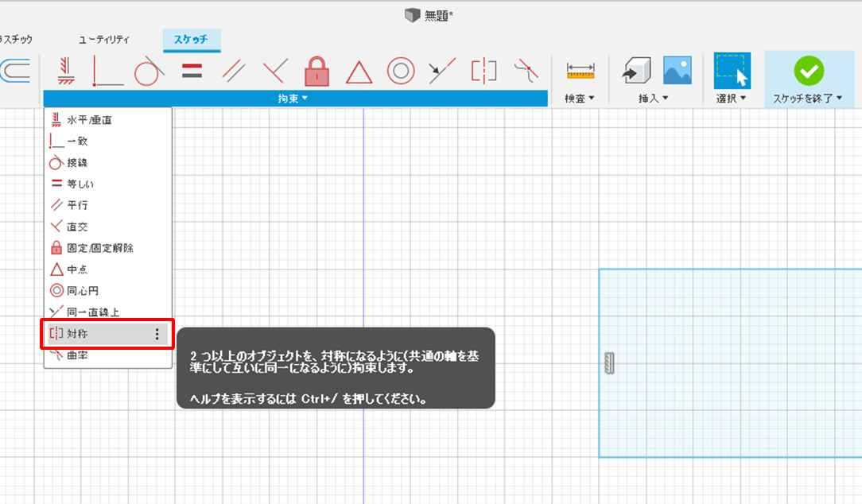This screenshot has width=862, height=504.
Task: Select the Concentric circles constraint icon
Action: tap(401, 72)
